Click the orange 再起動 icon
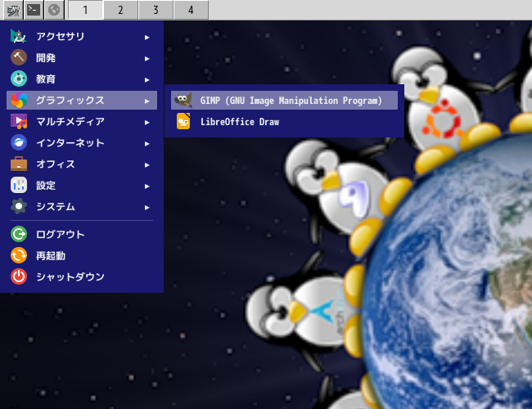Image resolution: width=532 pixels, height=409 pixels. (x=19, y=256)
